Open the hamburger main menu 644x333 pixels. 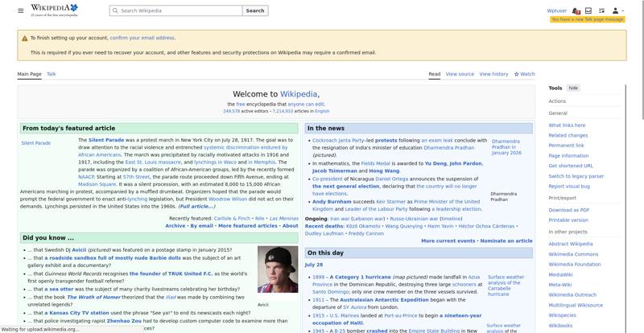[x=21, y=10]
